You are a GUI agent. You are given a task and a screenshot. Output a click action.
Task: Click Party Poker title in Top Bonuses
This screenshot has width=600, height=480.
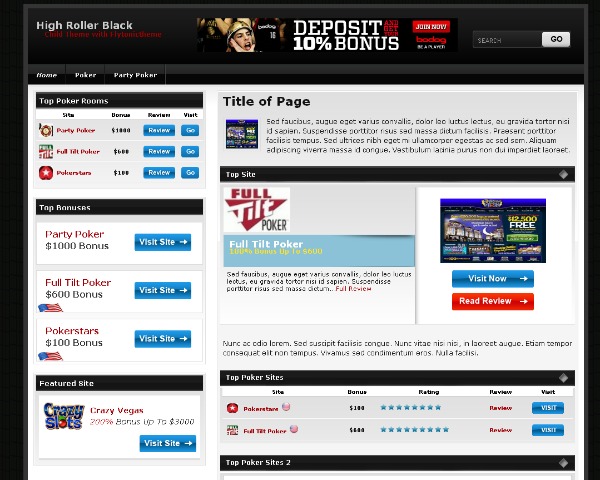pos(75,234)
